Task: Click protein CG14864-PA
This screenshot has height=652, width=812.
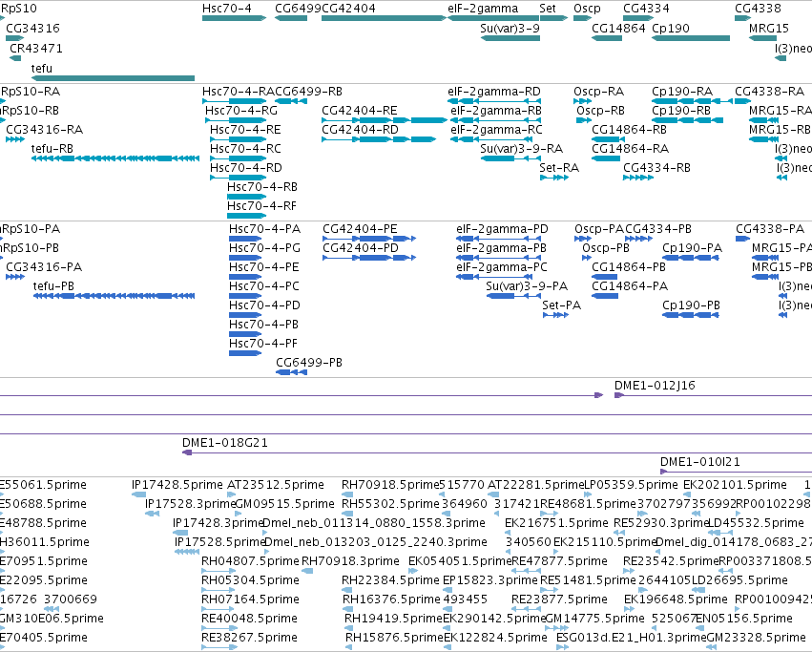Action: click(x=605, y=296)
